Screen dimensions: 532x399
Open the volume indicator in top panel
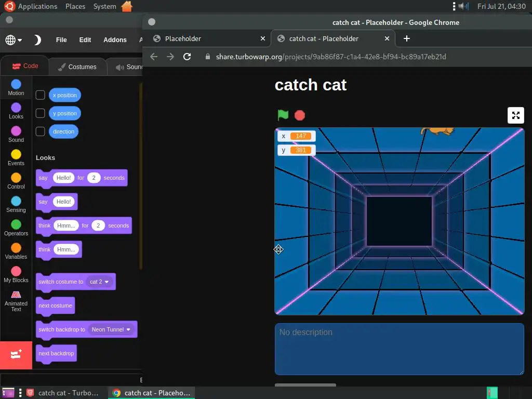click(x=463, y=6)
